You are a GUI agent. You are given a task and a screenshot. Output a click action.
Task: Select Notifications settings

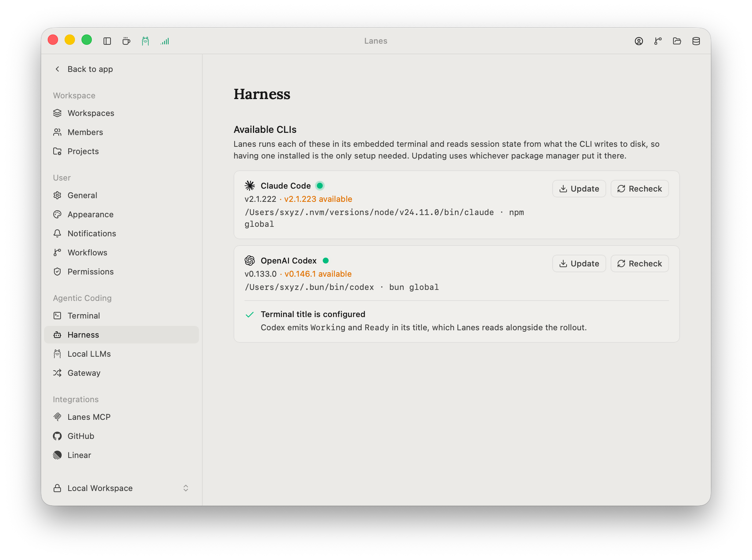(122, 233)
